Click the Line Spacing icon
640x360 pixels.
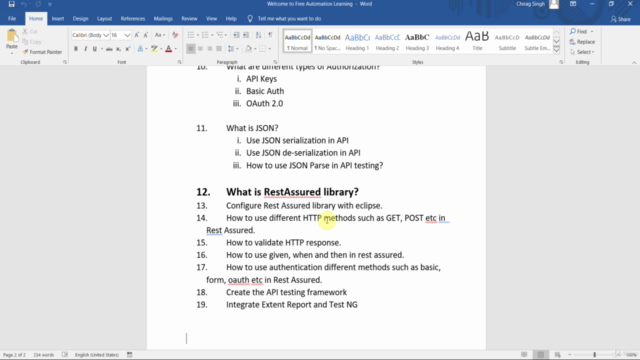[231, 49]
